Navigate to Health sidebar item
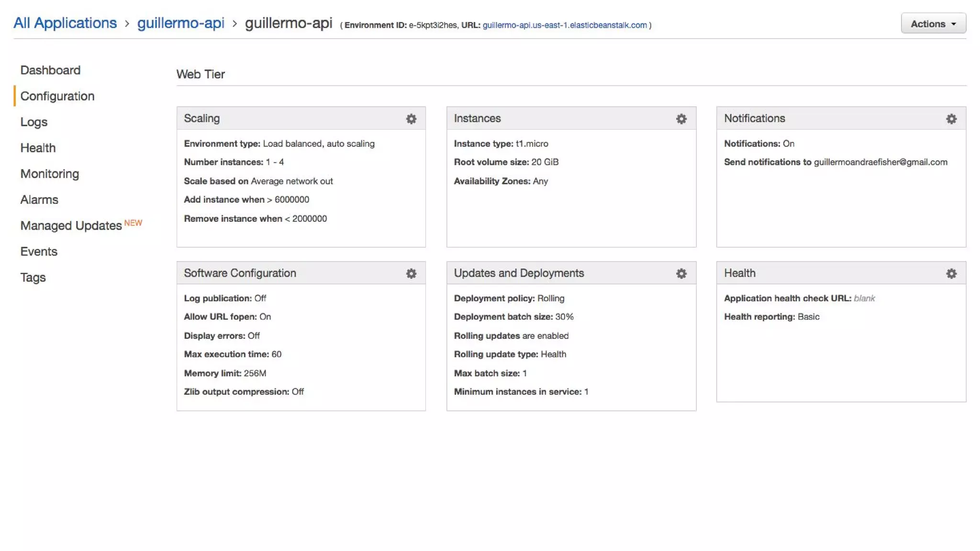This screenshot has height=551, width=980. pyautogui.click(x=38, y=148)
